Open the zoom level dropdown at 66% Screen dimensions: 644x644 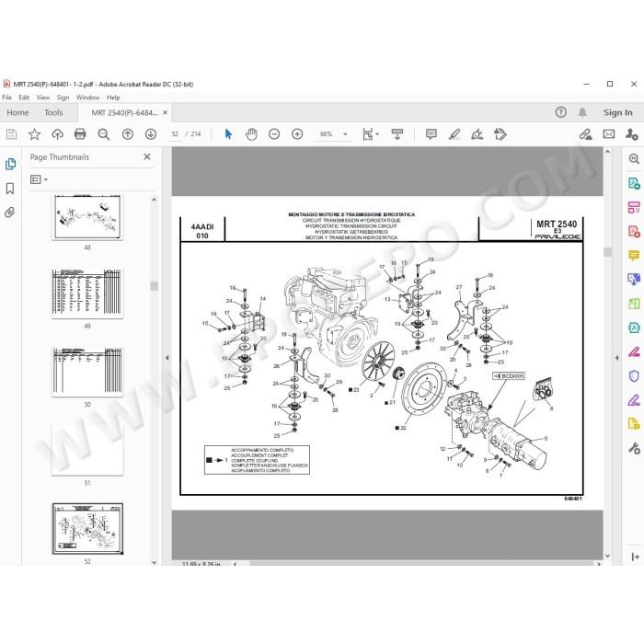point(345,134)
